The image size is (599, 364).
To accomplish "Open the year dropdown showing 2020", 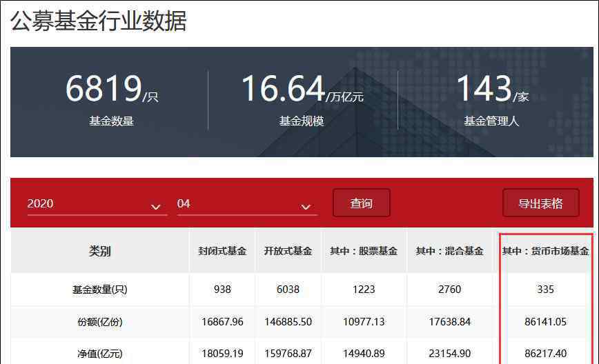I will [97, 204].
